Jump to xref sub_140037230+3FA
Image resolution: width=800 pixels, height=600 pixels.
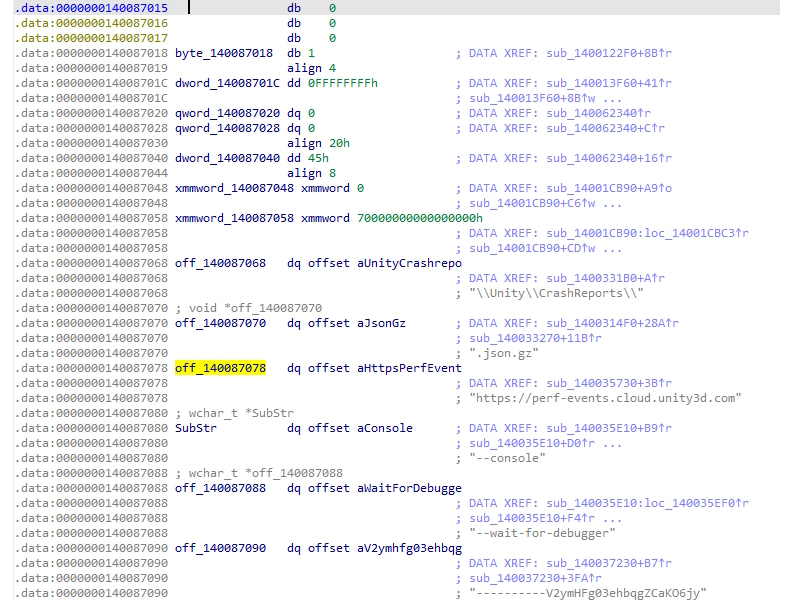pyautogui.click(x=536, y=578)
